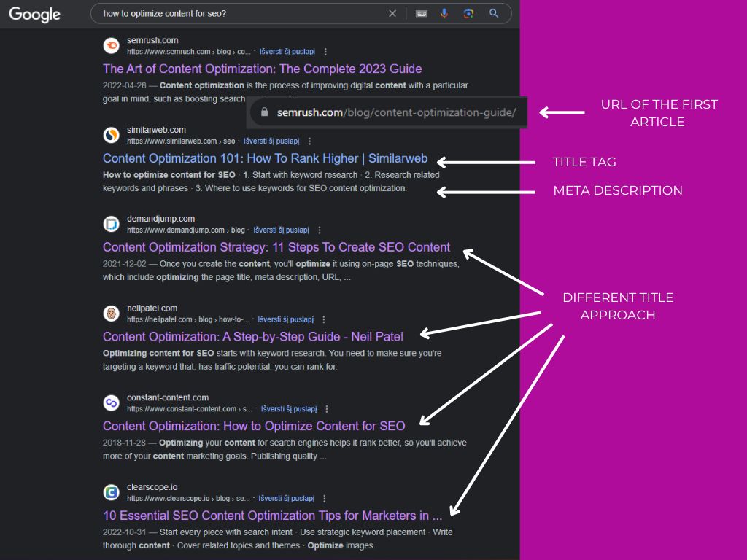Clear the search query with the X icon
747x560 pixels.
pos(392,14)
